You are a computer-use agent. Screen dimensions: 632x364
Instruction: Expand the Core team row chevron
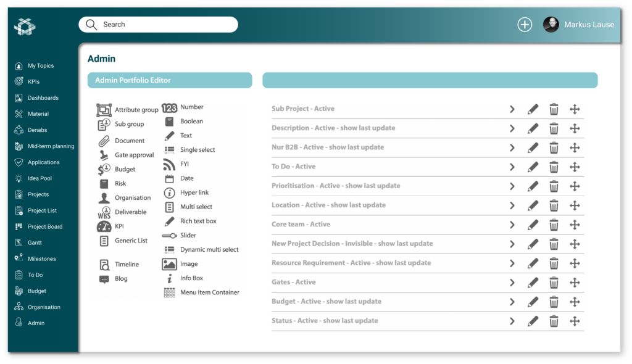click(512, 225)
